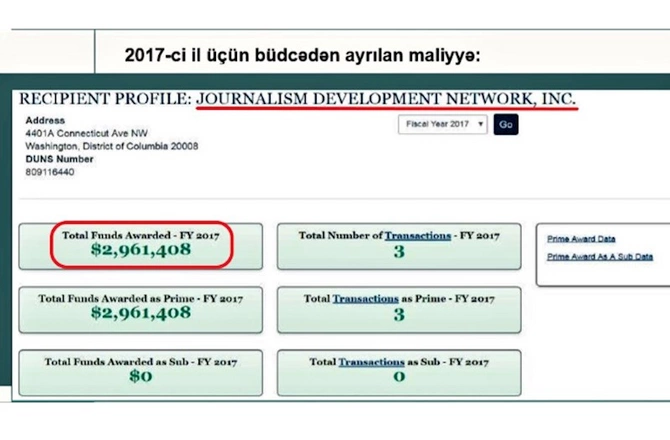Follow Transactions link in as Sub card
The height and width of the screenshot is (440, 670).
click(x=371, y=362)
